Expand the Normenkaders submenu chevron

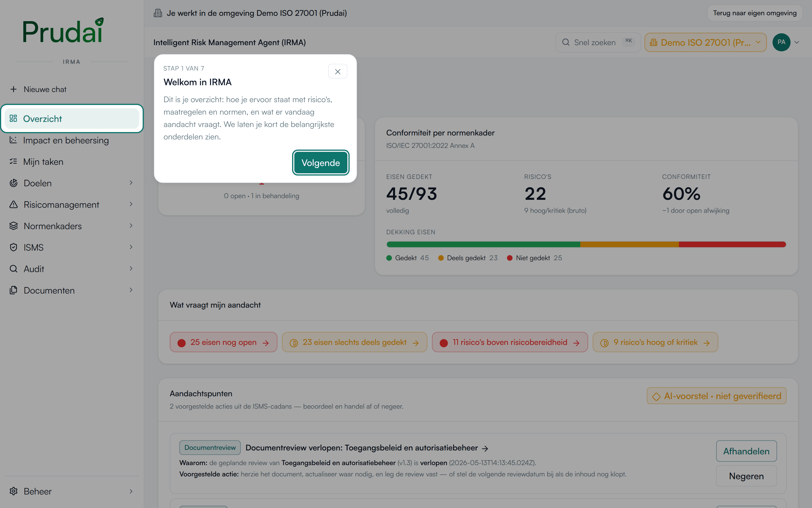131,226
